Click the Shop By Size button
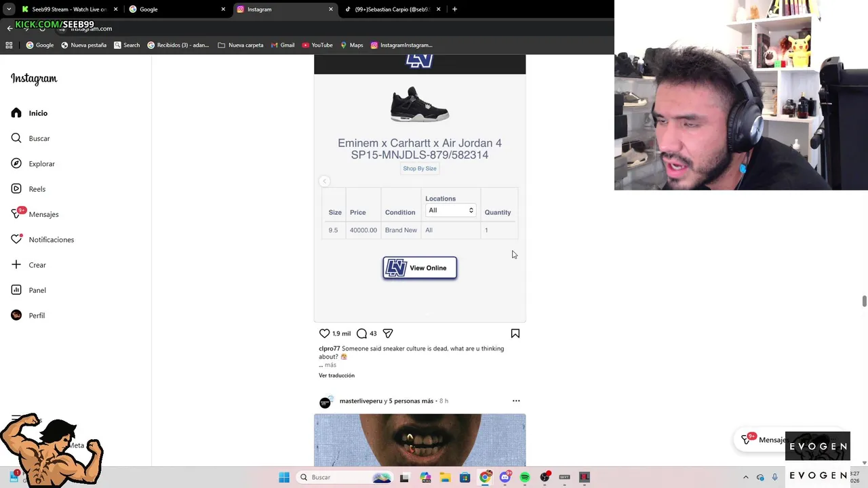Viewport: 868px width, 488px height. coord(420,168)
